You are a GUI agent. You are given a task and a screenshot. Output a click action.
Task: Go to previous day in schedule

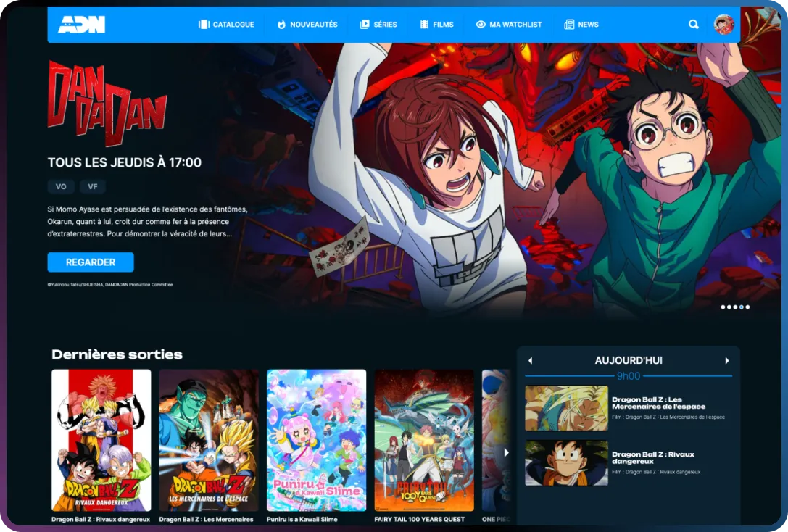coord(530,361)
